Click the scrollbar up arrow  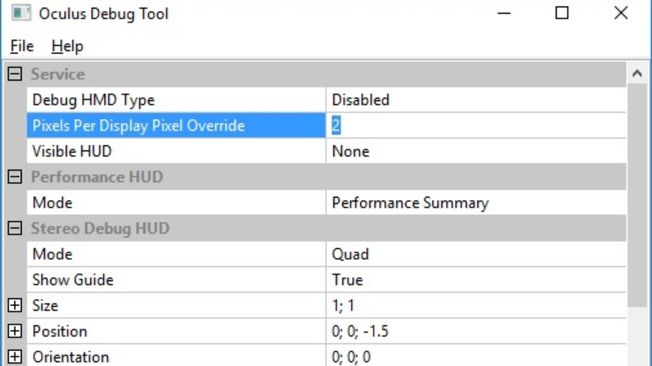(x=637, y=74)
